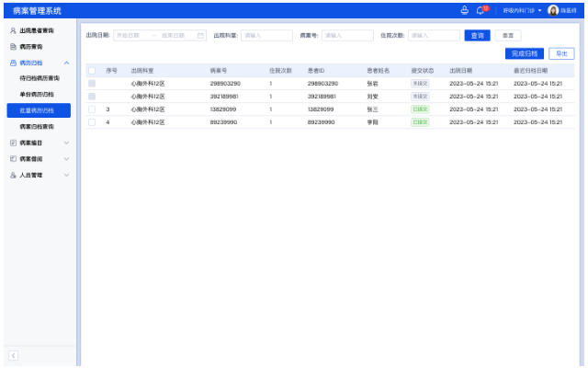The width and height of the screenshot is (588, 368).
Task: Check the row 4 checkbox for 李阳
Action: 92,121
